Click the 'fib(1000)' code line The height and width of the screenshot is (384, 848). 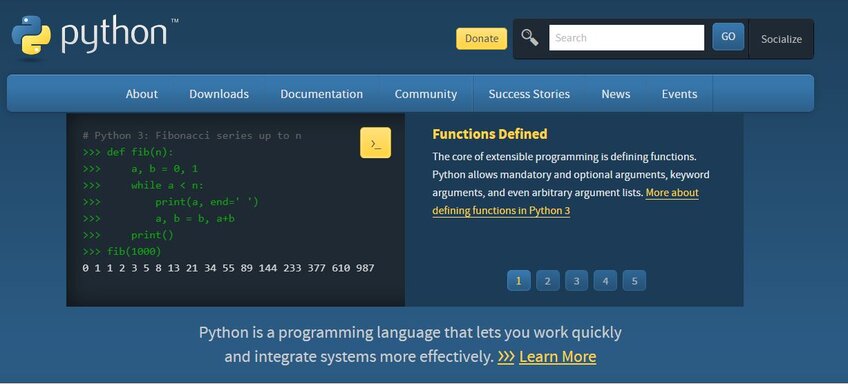[x=122, y=251]
